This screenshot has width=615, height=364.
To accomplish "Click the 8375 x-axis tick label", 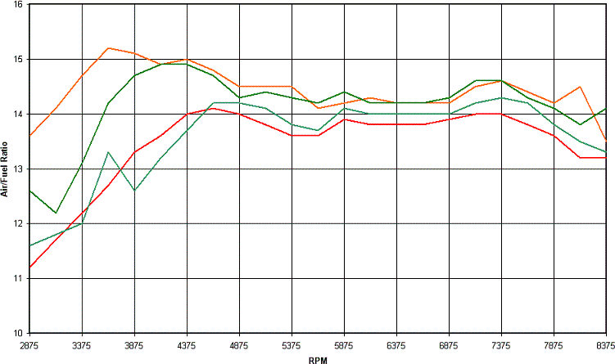I will tap(604, 344).
